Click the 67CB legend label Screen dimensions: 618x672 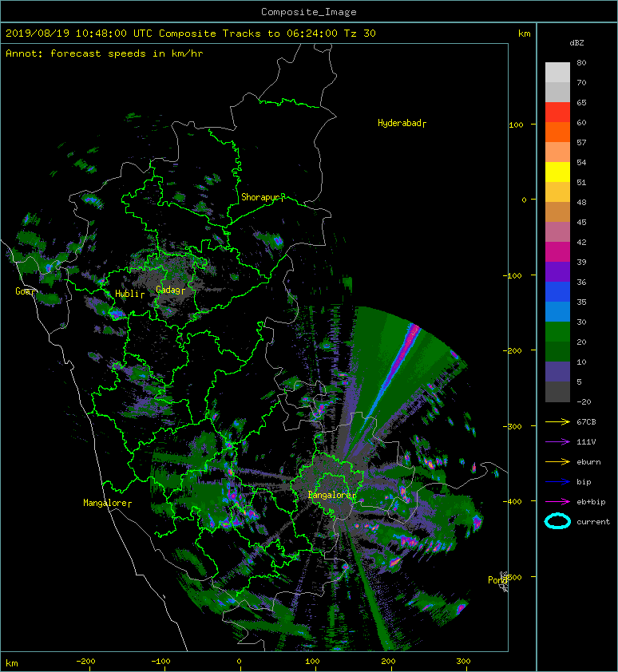[586, 422]
